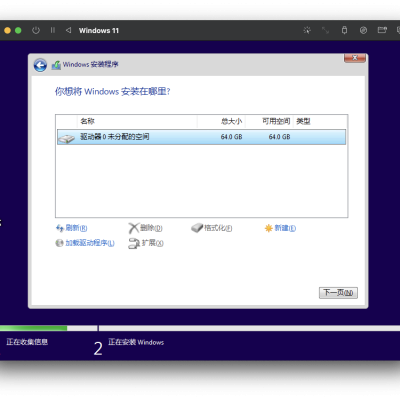This screenshot has width=400, height=400.
Task: Click the 删除 (Delete) option
Action: [151, 228]
